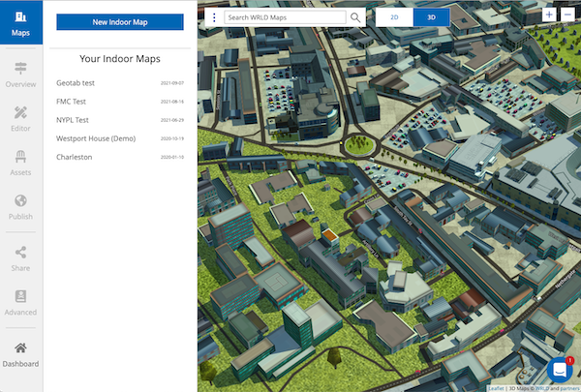Select Westport House (Demo) map
The height and width of the screenshot is (392, 581).
[95, 138]
